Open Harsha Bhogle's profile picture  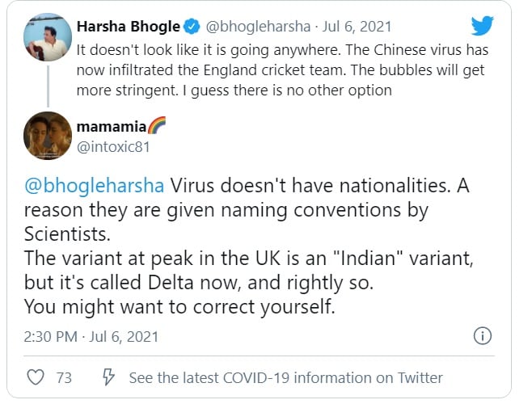[47, 36]
